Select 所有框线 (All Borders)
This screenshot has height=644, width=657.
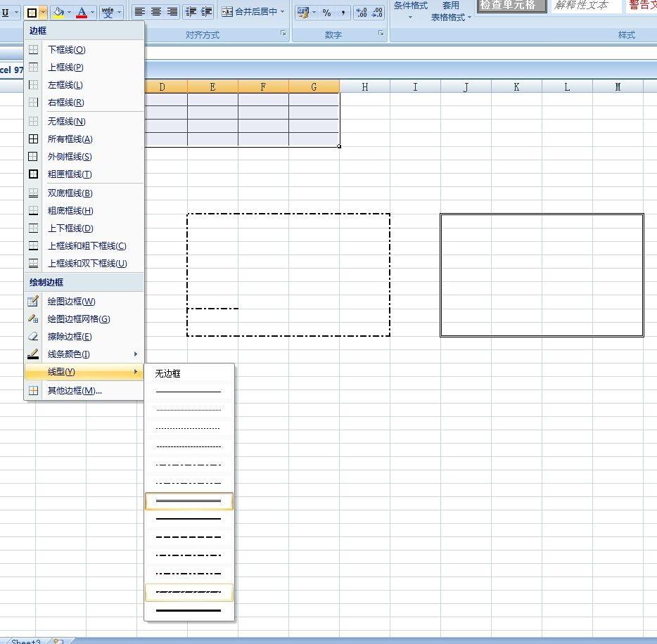click(70, 139)
